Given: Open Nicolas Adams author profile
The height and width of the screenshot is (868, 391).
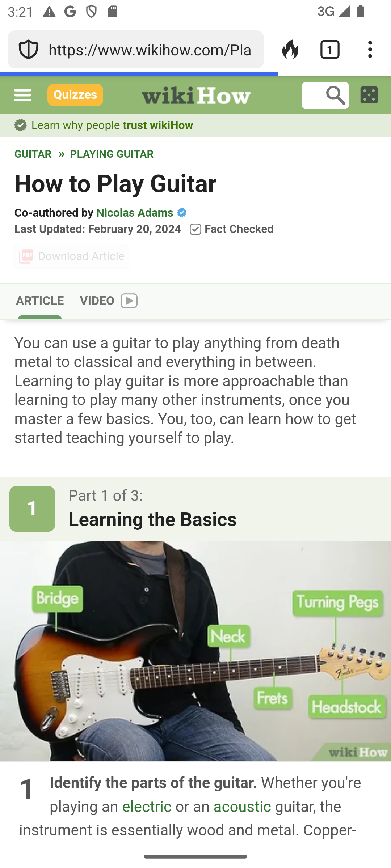Looking at the screenshot, I should 135,213.
